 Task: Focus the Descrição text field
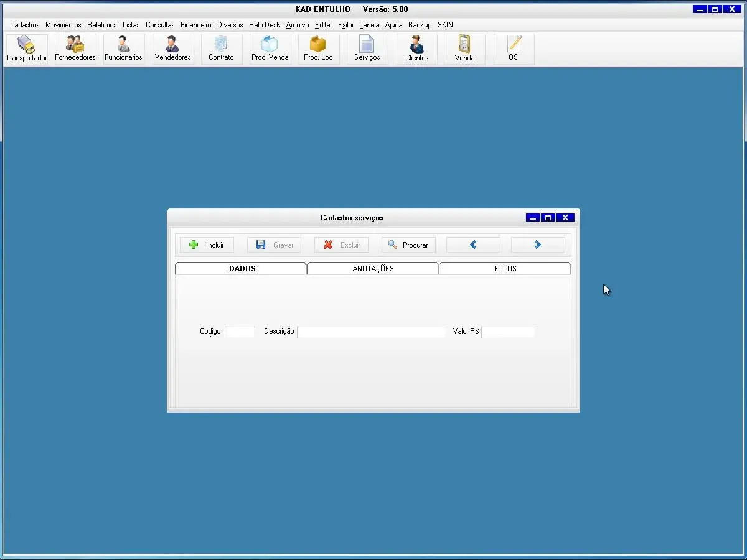point(371,332)
